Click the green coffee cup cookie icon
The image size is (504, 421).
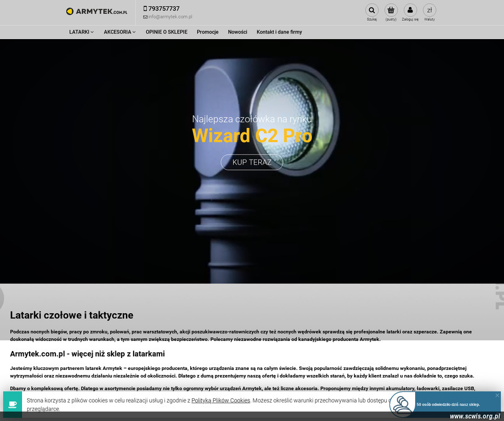point(13,404)
